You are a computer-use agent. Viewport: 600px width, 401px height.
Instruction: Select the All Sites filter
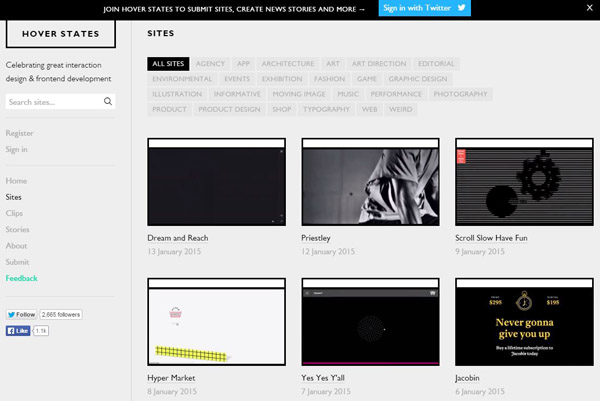(x=168, y=64)
